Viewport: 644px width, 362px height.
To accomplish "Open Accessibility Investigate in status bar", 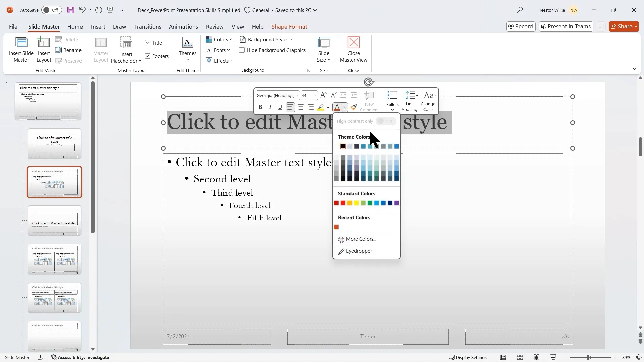I will (x=80, y=357).
